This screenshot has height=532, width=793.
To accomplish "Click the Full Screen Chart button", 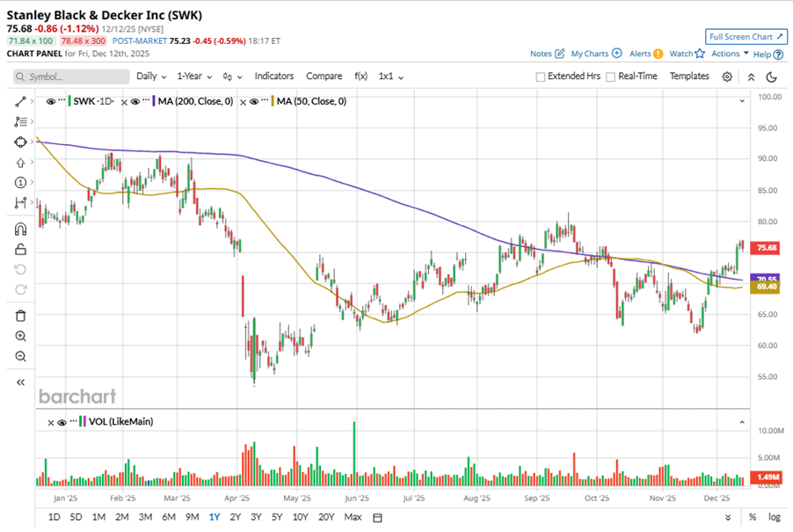I will (x=745, y=37).
